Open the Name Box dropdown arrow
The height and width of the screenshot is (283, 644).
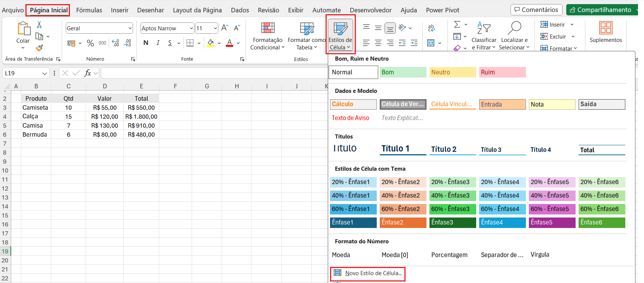[x=45, y=73]
